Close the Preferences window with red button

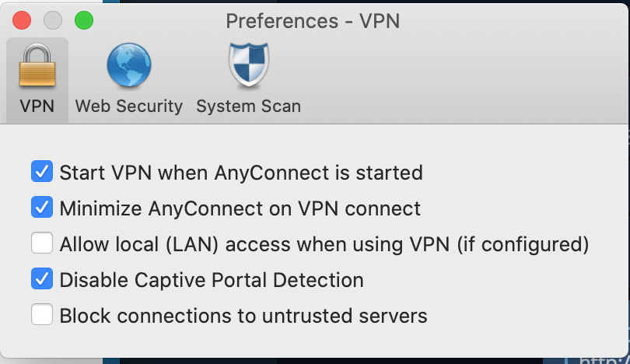22,20
